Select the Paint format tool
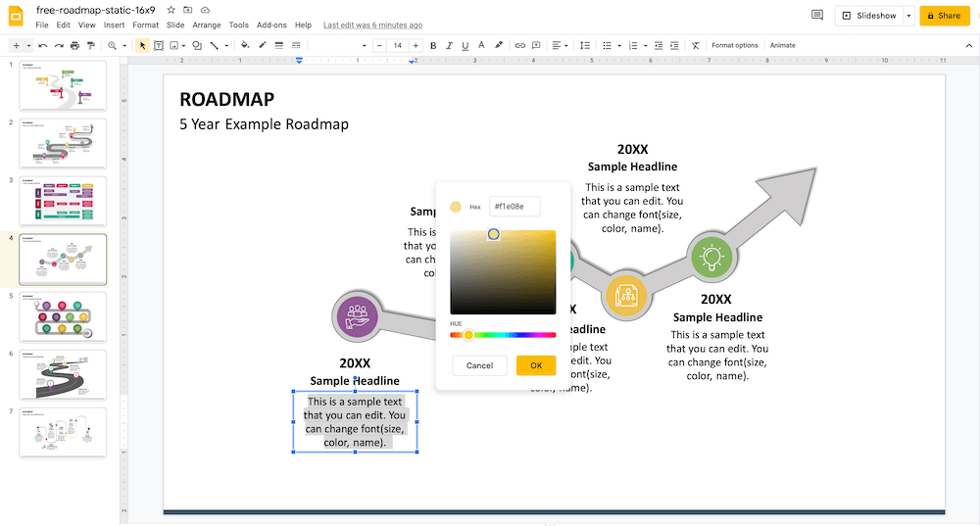 91,46
